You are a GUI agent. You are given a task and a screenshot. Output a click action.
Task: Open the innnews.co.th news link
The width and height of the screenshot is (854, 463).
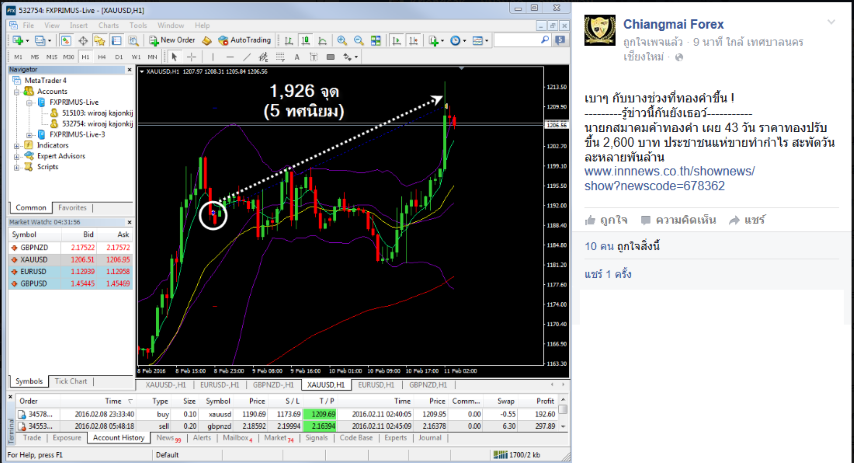[669, 179]
